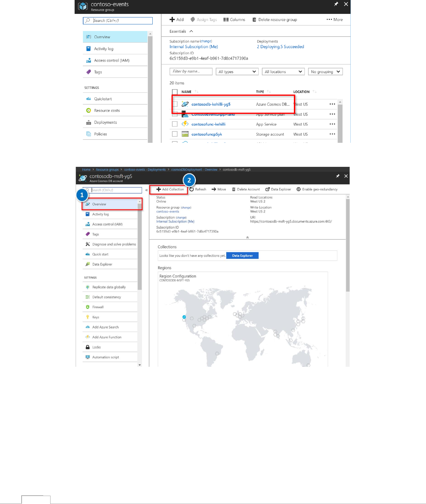Pin the contoso-events blade

point(336,4)
